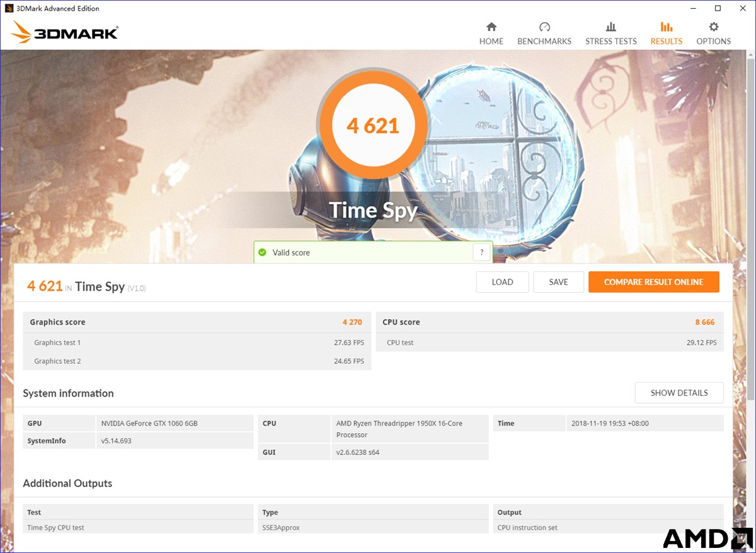
Task: Click the scrollbar up arrow
Action: tap(750, 55)
